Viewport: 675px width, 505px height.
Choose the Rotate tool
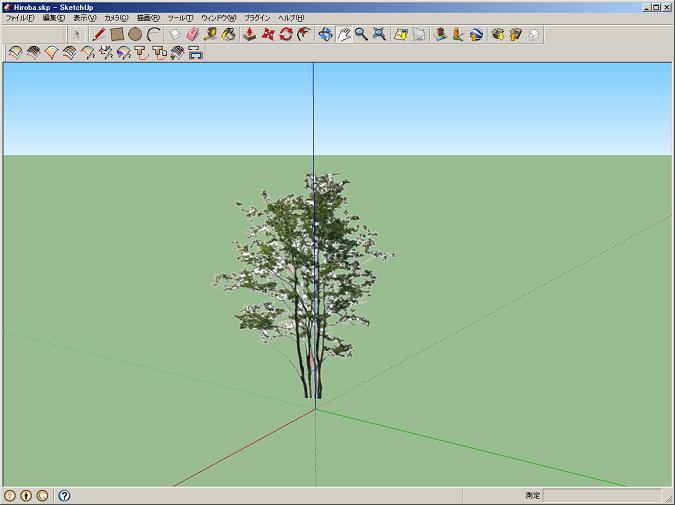click(x=286, y=34)
